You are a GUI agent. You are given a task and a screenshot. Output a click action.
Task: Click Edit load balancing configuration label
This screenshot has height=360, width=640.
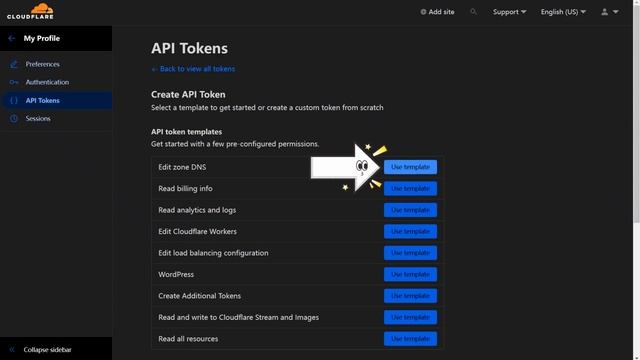click(x=213, y=253)
